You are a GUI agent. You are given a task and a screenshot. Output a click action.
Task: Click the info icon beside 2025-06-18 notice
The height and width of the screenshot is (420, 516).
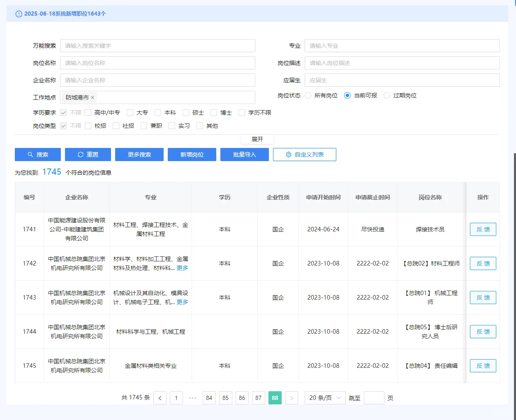pos(19,14)
